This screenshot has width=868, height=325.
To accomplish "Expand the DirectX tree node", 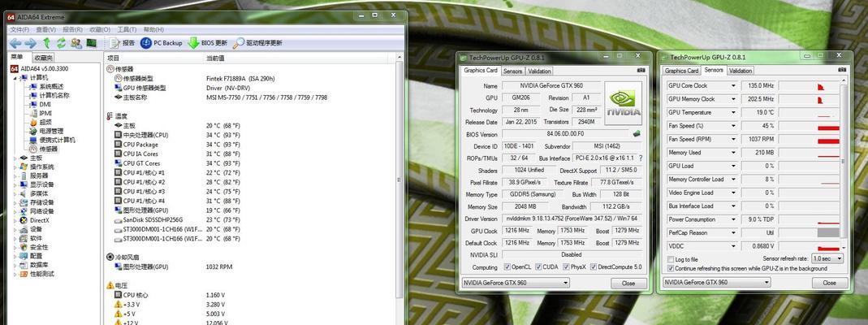I will (15, 220).
